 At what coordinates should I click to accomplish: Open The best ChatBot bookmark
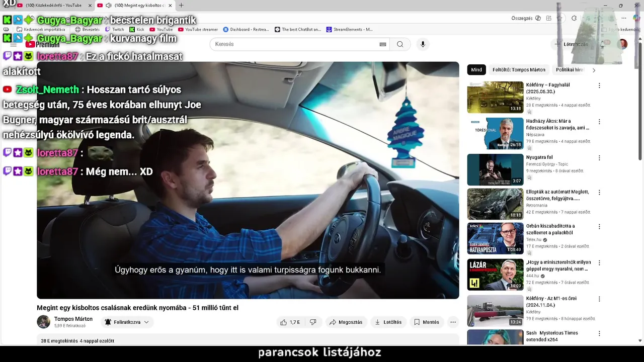298,30
